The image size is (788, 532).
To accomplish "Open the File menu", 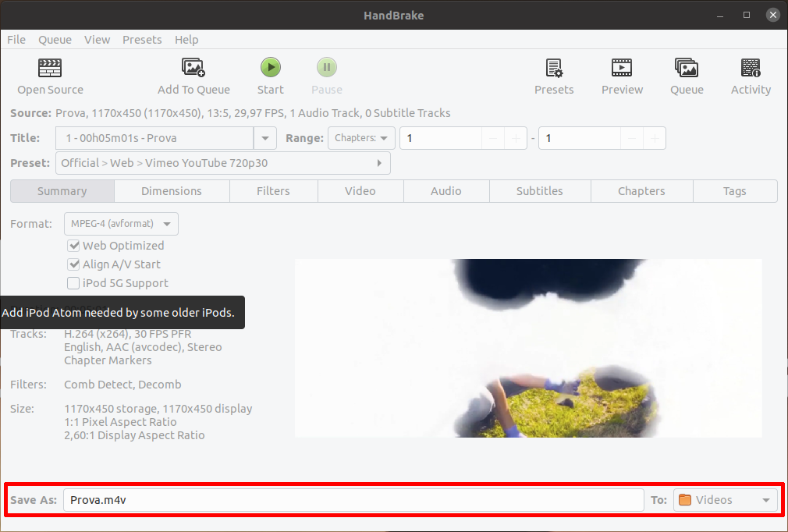I will [x=16, y=40].
